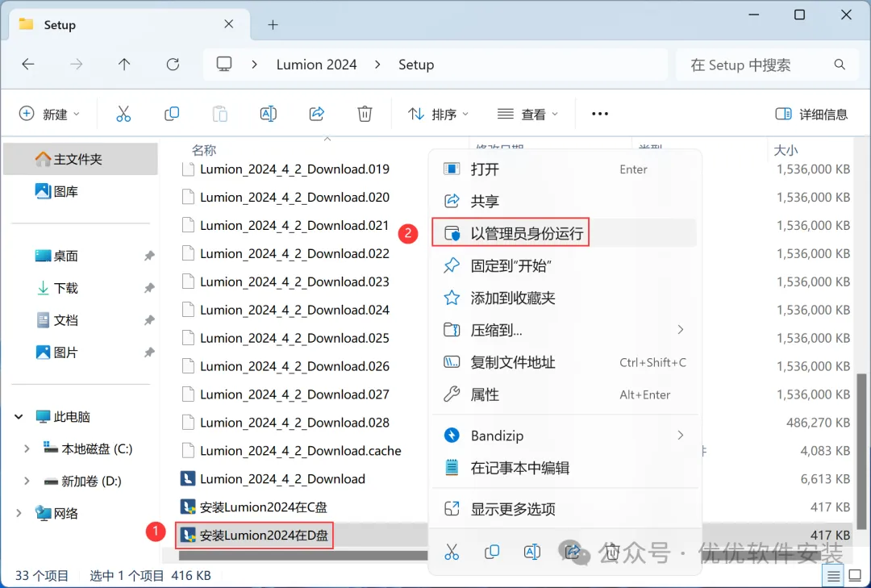Open 下载 in the sidebar
The image size is (871, 588).
81,288
